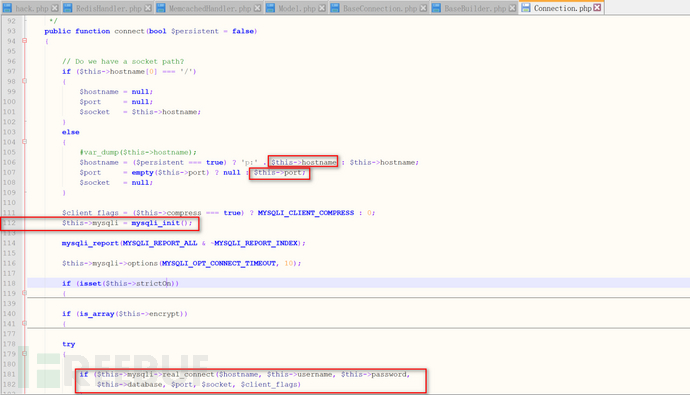Click '$socket' assignment on line 101
The height and width of the screenshot is (395, 690).
pos(95,112)
